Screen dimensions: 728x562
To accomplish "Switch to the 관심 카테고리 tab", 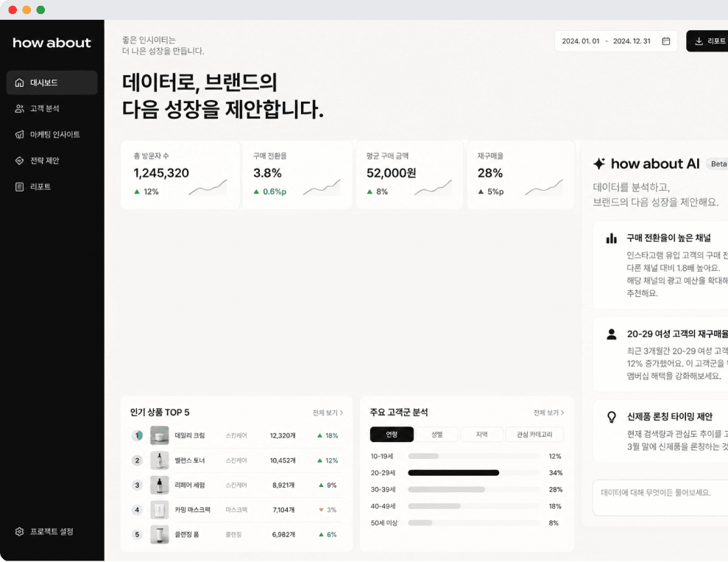I will point(534,435).
